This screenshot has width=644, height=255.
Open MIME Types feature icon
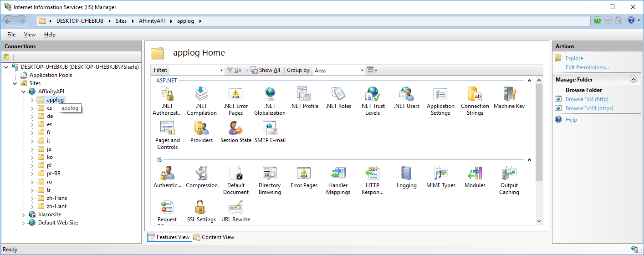point(440,176)
